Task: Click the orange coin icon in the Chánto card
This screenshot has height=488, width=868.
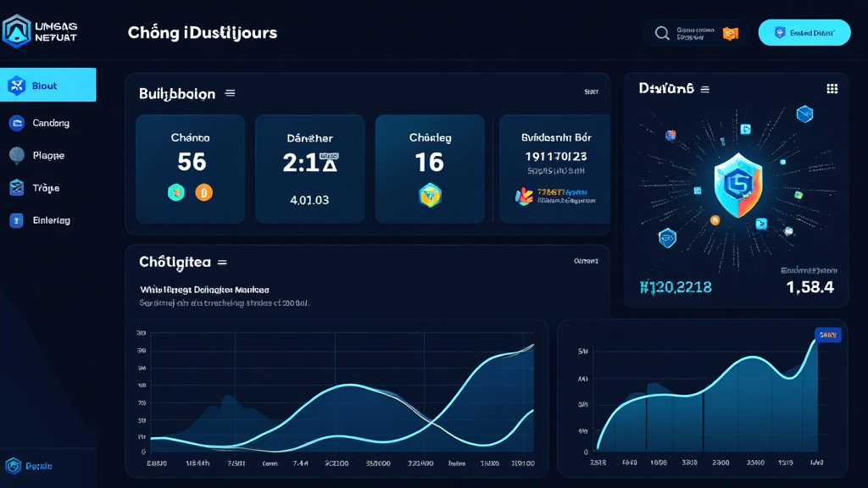Action: (x=203, y=192)
